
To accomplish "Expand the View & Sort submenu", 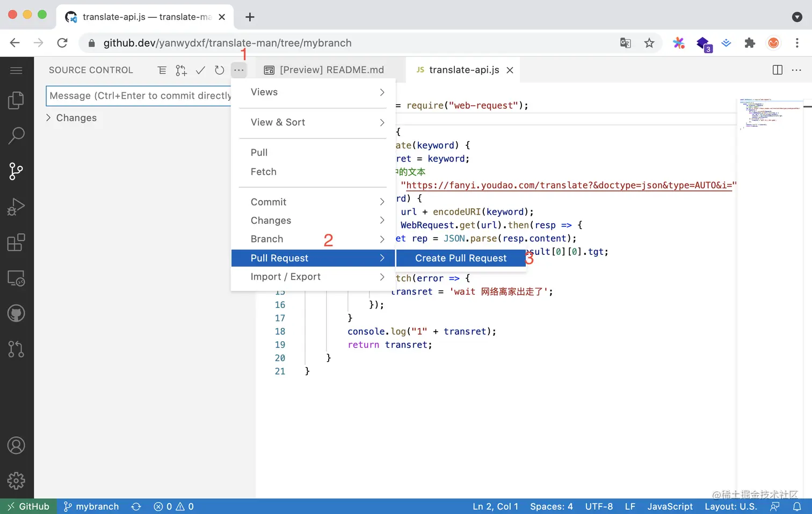I will pos(313,122).
